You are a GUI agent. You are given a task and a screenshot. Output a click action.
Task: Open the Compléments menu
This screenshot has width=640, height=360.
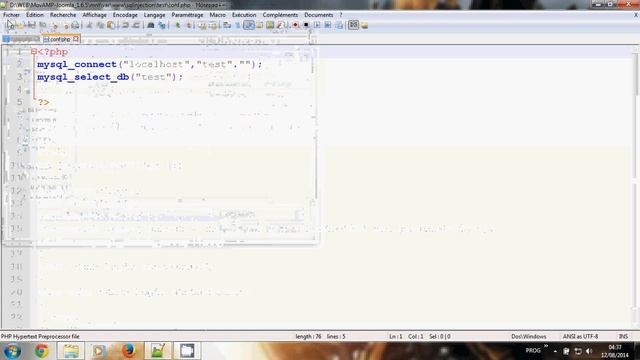click(x=280, y=15)
